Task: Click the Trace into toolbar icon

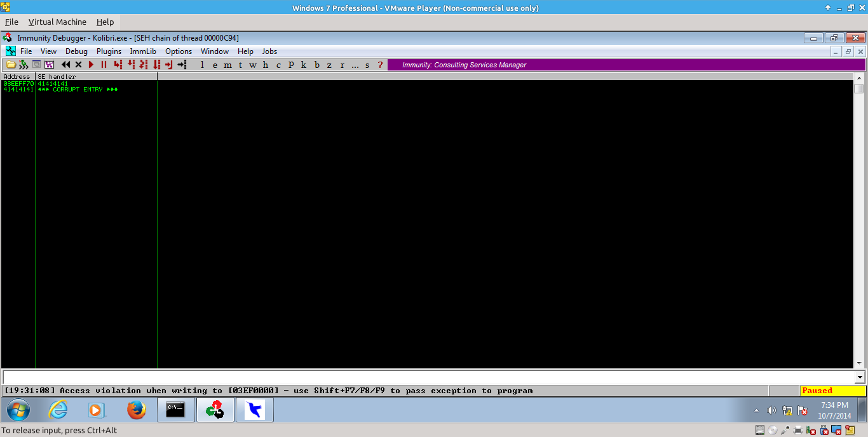Action: tap(144, 65)
